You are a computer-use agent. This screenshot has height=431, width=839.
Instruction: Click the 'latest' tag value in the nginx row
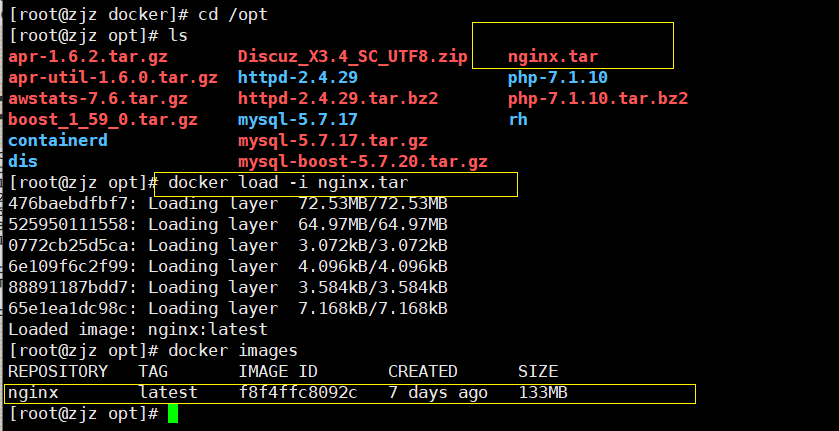coord(168,393)
